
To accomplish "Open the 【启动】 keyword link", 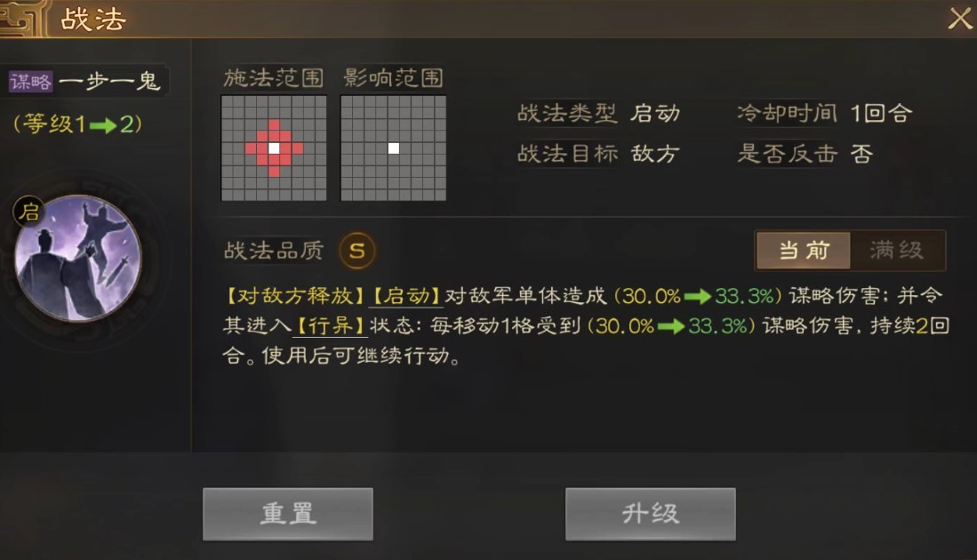I will pyautogui.click(x=406, y=295).
